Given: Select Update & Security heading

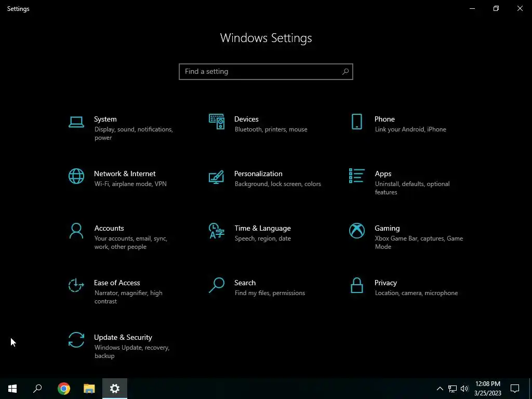Looking at the screenshot, I should [x=123, y=337].
